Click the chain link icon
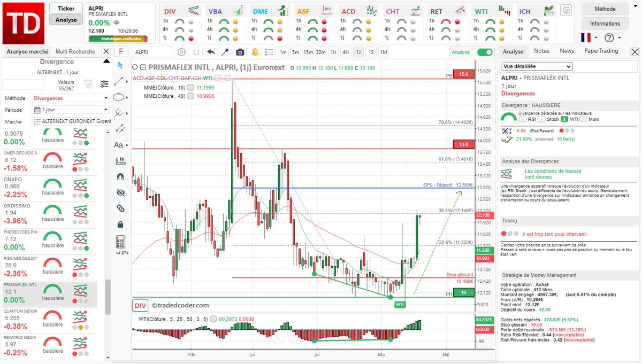The image size is (642, 364). point(120,208)
